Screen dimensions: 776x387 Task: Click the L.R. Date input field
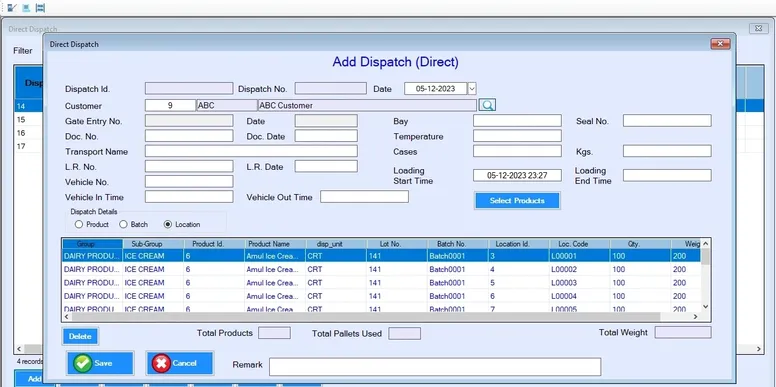click(x=326, y=166)
